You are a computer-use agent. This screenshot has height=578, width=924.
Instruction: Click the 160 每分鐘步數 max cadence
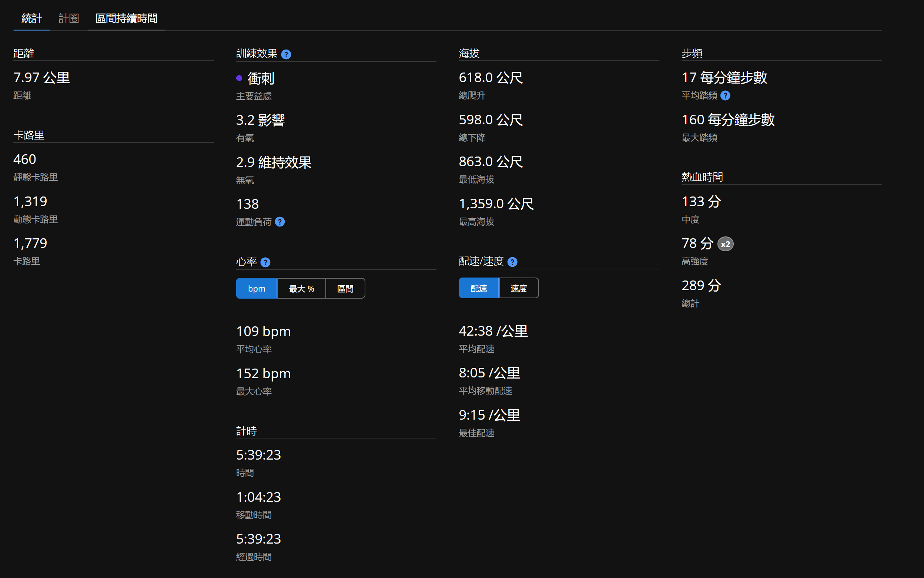[x=728, y=120]
